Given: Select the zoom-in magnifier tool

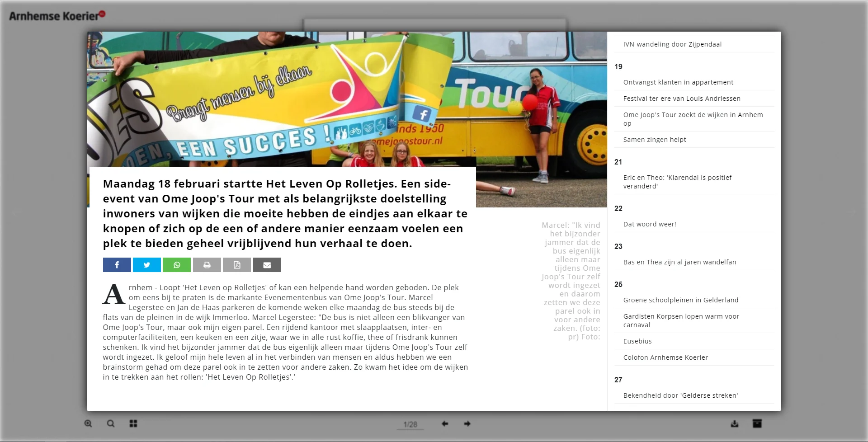Looking at the screenshot, I should [x=89, y=423].
